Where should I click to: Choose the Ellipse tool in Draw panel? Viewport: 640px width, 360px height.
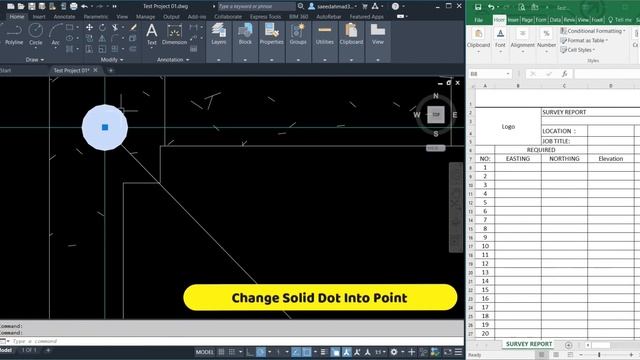coord(70,38)
